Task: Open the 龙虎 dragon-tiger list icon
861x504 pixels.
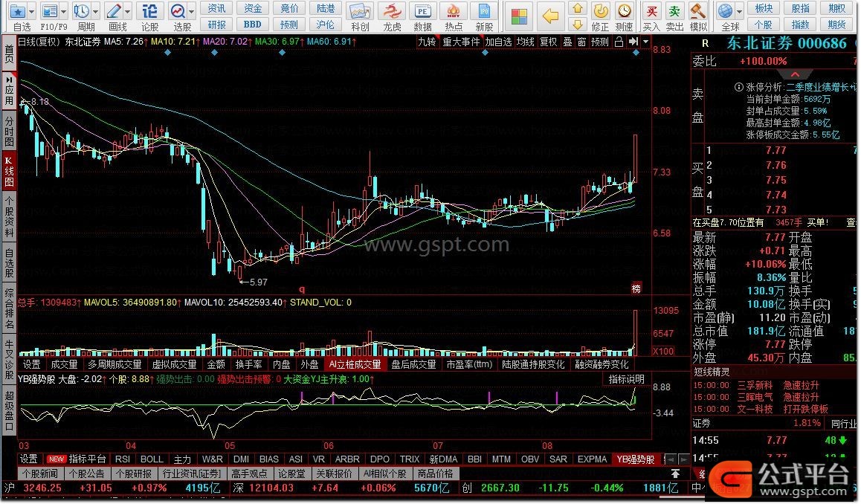Action: tap(392, 12)
